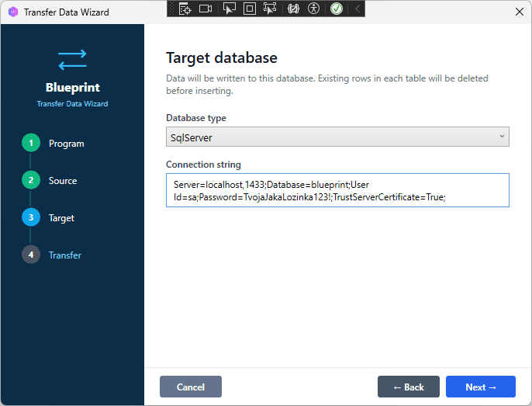Click the camera-shaped XAML Live Preview icon

point(206,9)
